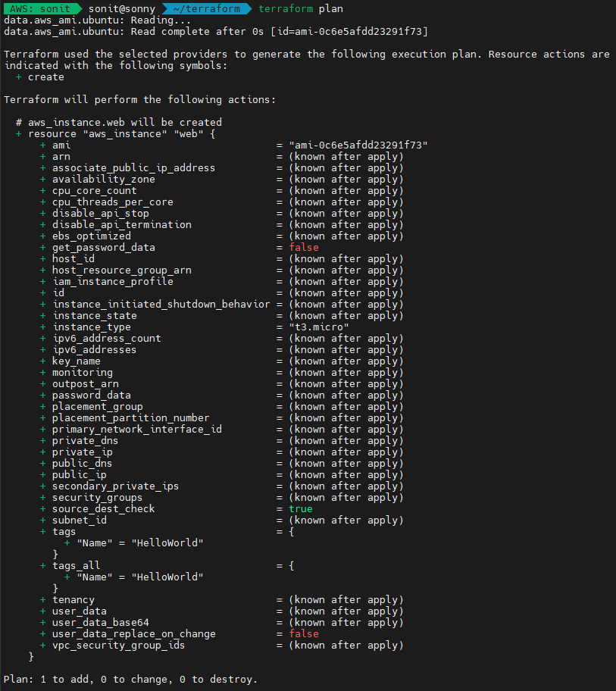Click the "instance_initiated_shutdown_behavior" attribute
This screenshot has width=616, height=691.
point(161,305)
